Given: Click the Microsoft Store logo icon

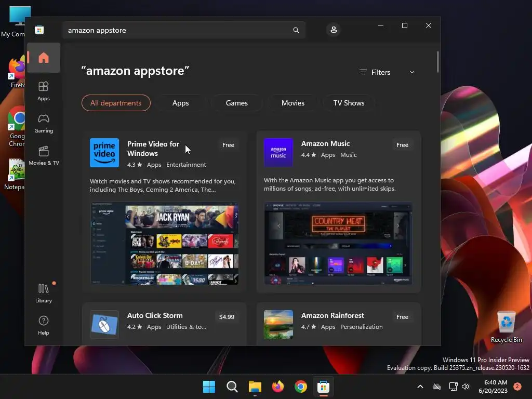Looking at the screenshot, I should tap(39, 30).
